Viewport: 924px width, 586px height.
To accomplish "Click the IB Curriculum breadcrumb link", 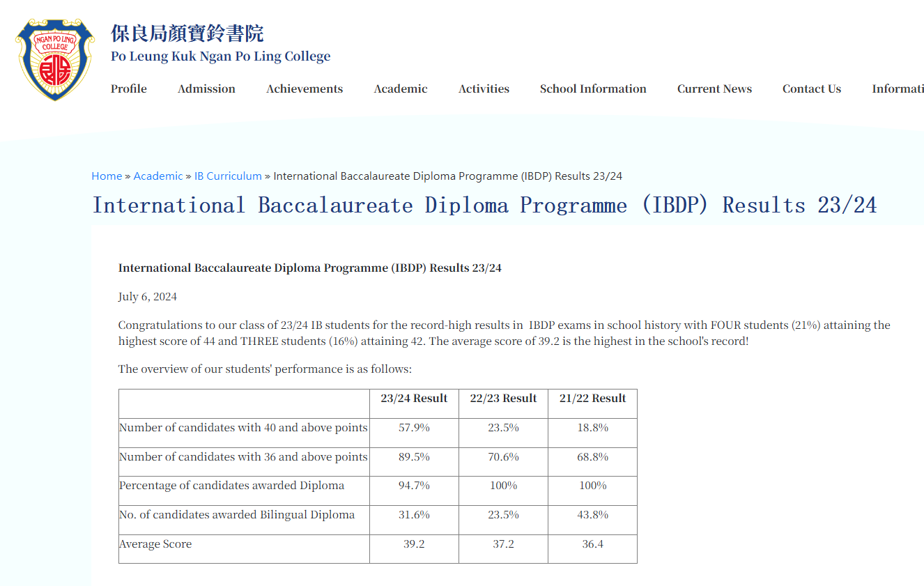I will pyautogui.click(x=228, y=176).
